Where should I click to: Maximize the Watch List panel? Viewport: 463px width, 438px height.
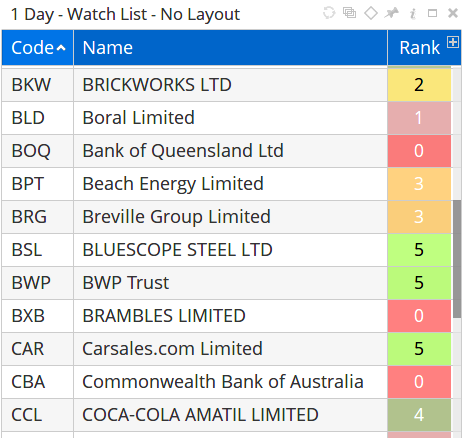pos(432,13)
